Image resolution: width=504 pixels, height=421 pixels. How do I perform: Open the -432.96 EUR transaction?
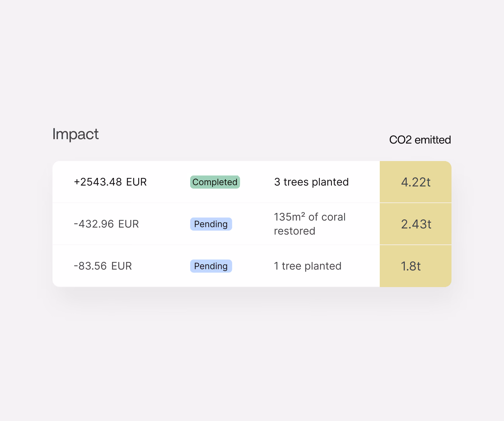point(216,224)
